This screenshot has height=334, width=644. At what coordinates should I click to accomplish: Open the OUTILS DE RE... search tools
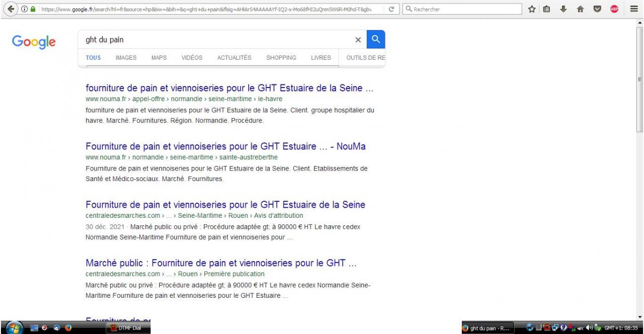(x=366, y=58)
